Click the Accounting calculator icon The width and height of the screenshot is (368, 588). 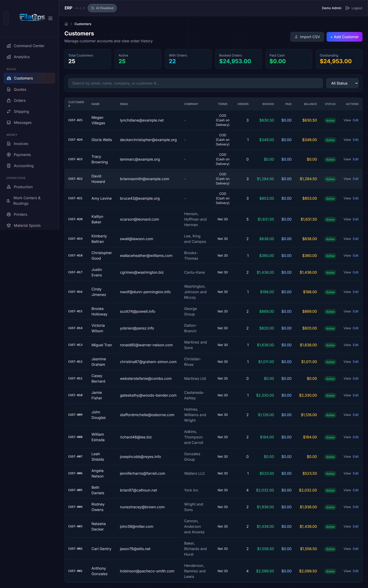click(9, 166)
